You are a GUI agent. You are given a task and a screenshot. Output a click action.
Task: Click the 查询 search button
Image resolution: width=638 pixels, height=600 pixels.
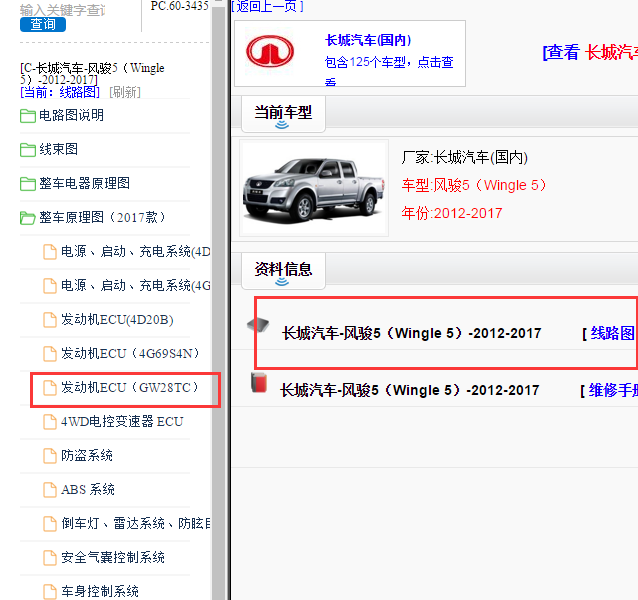click(x=43, y=24)
